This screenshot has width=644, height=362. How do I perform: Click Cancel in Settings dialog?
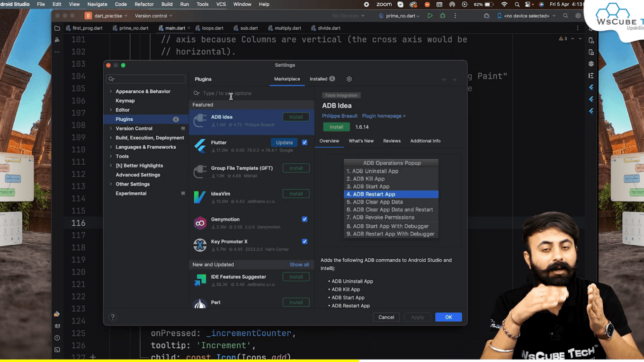386,317
